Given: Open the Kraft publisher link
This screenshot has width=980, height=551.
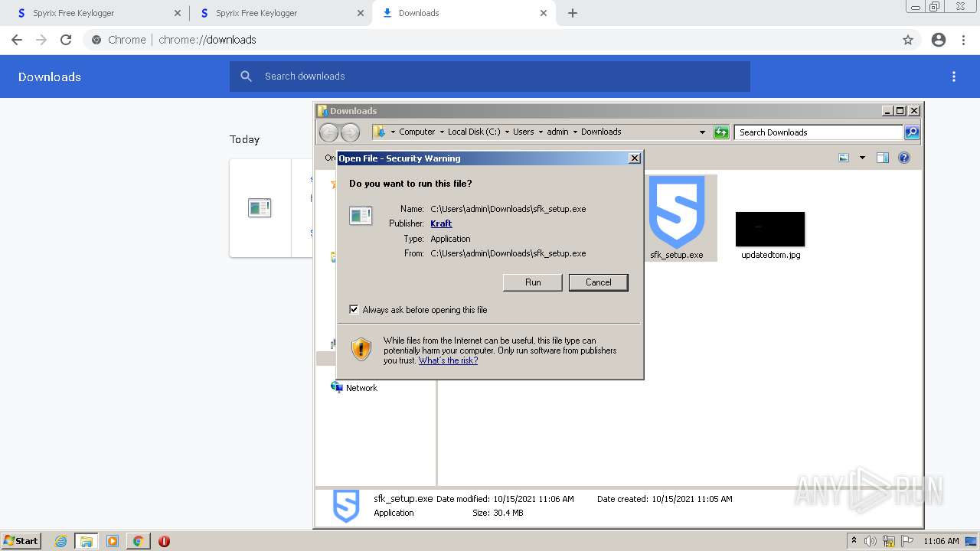Looking at the screenshot, I should [441, 223].
